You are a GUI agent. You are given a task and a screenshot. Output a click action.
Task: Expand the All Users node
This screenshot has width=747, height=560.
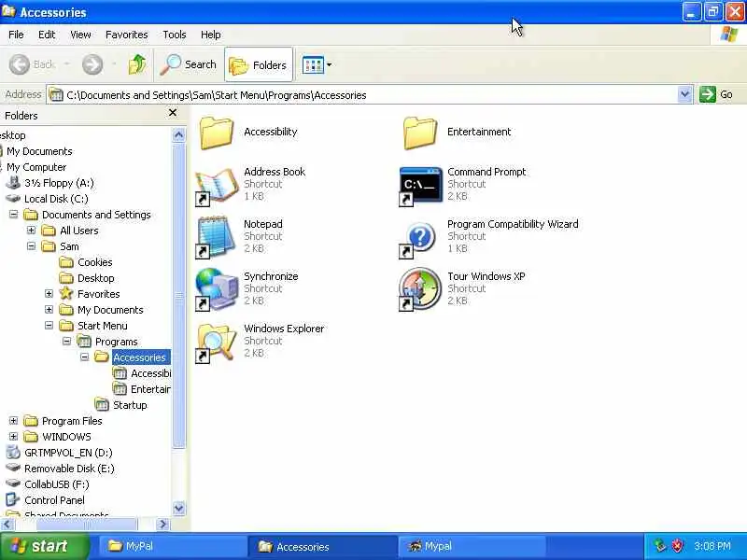(x=31, y=231)
